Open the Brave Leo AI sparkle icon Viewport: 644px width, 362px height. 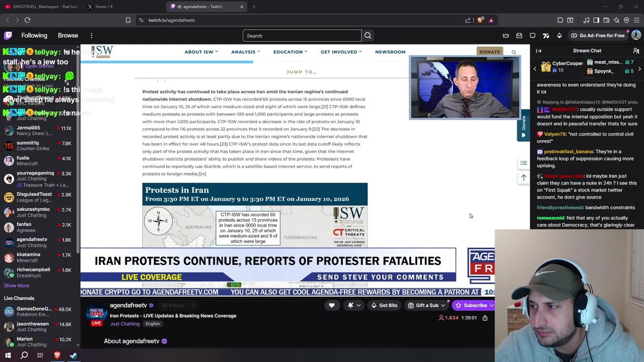(x=616, y=20)
